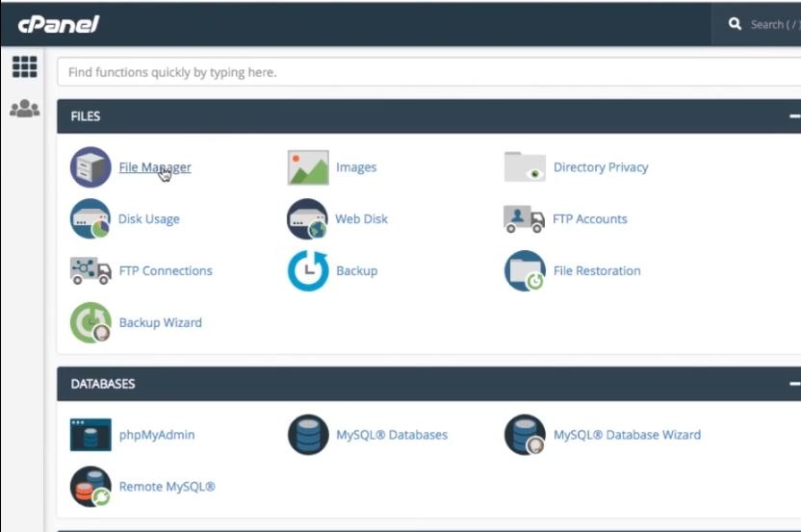Click the search magnifier icon in header
Image resolution: width=801 pixels, height=532 pixels.
coord(736,24)
